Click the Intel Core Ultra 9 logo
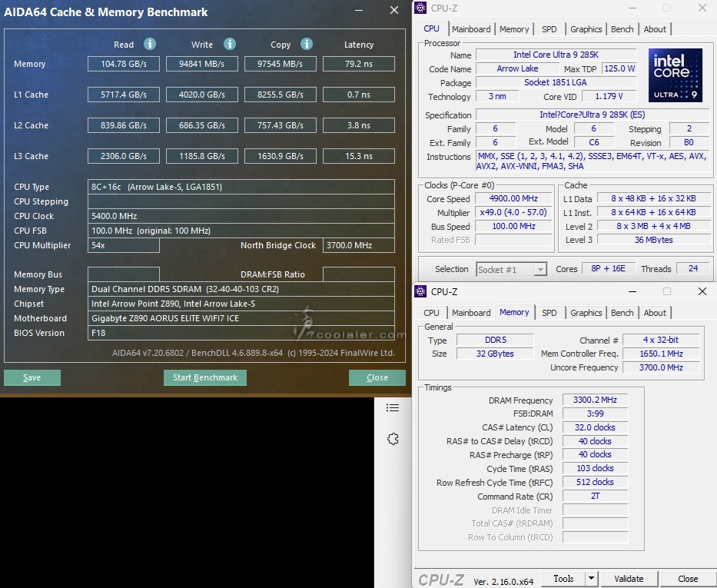Viewport: 717px width, 588px height. tap(676, 76)
